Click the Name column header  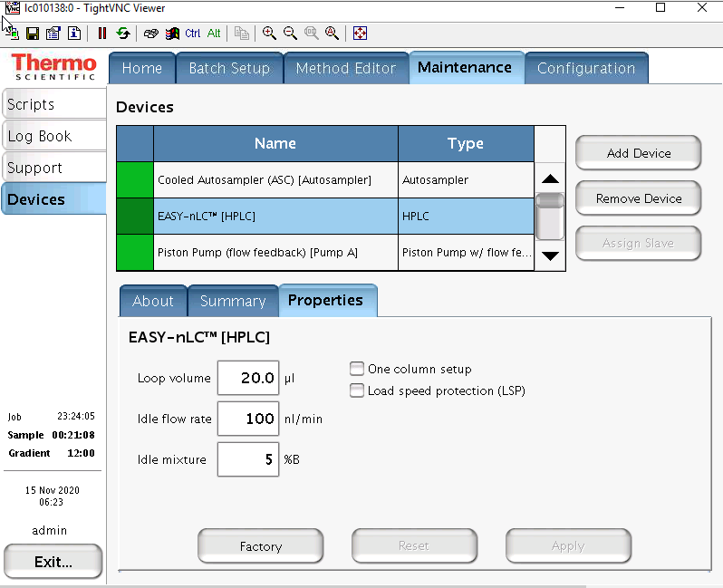click(x=275, y=143)
